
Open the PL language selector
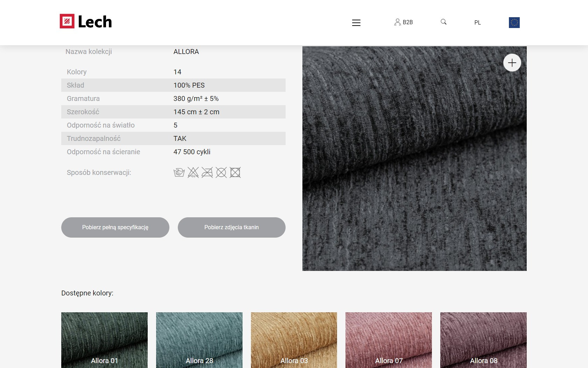(477, 22)
